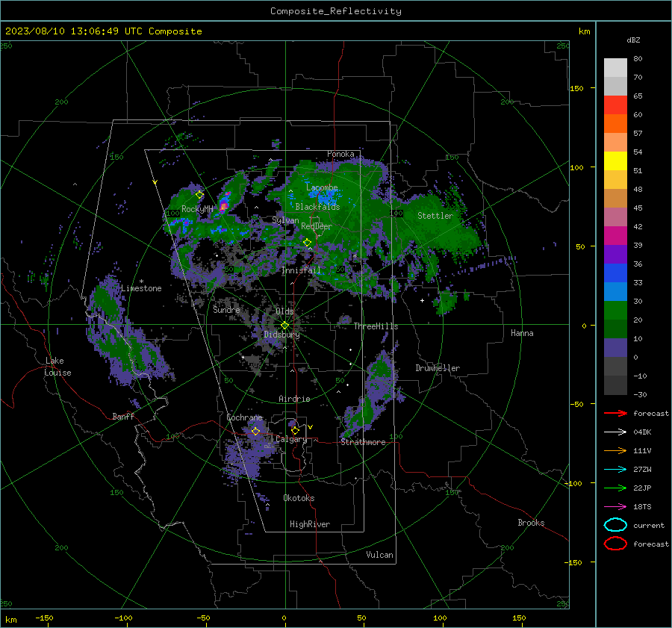Select the 45 dBZ pink color swatch

615,217
